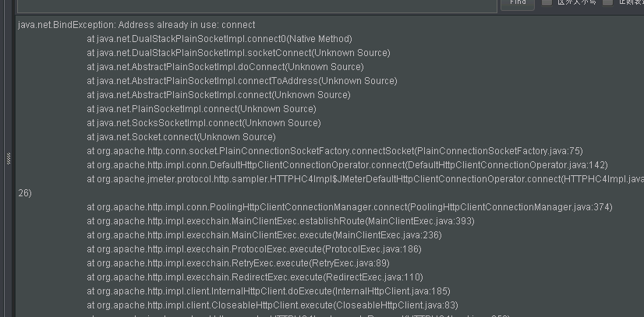This screenshot has width=644, height=317.
Task: Toggle the case-sensitive (区分大小写) checkbox
Action: pos(547,3)
